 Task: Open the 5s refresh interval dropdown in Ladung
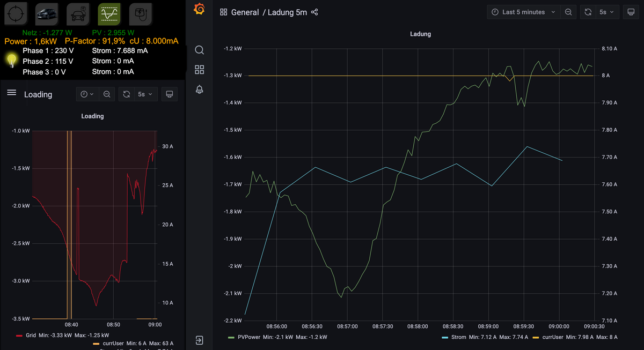[607, 12]
